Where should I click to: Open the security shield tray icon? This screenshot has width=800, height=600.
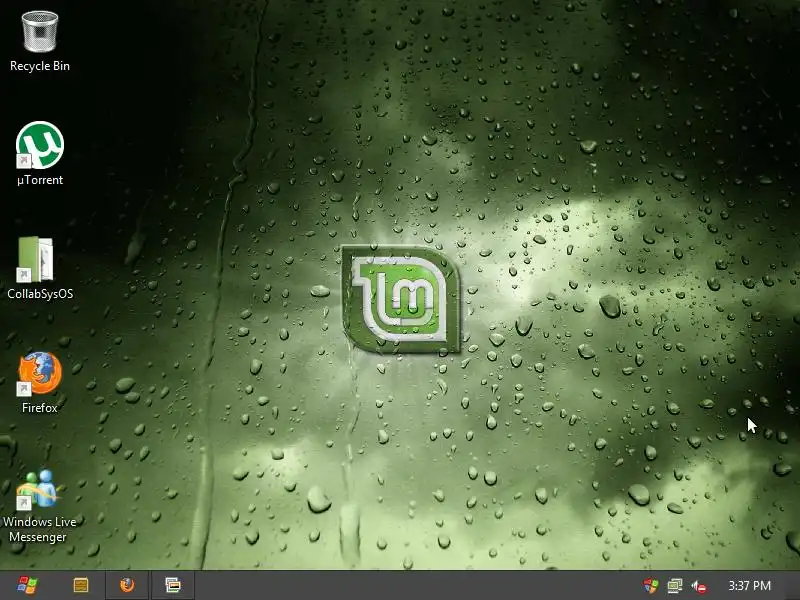[x=651, y=586]
